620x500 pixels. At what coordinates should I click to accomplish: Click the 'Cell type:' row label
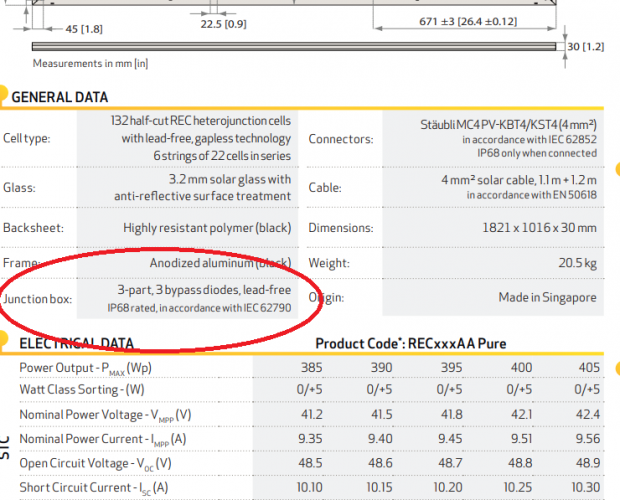point(27,140)
